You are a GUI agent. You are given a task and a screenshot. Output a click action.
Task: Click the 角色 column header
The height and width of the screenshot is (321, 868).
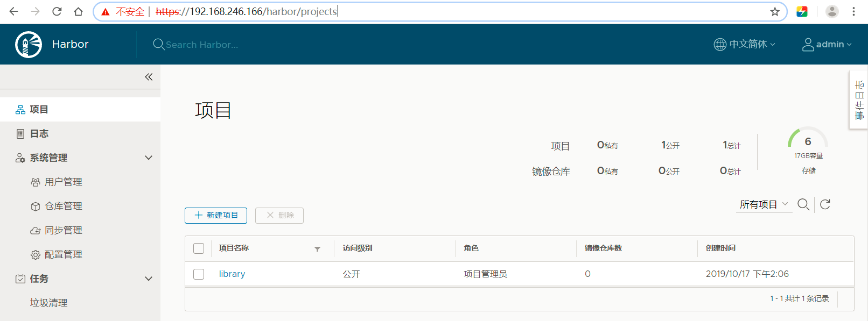[x=471, y=248]
